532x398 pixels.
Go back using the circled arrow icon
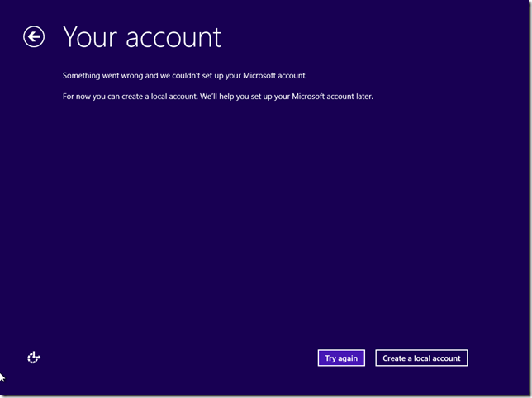(x=34, y=36)
